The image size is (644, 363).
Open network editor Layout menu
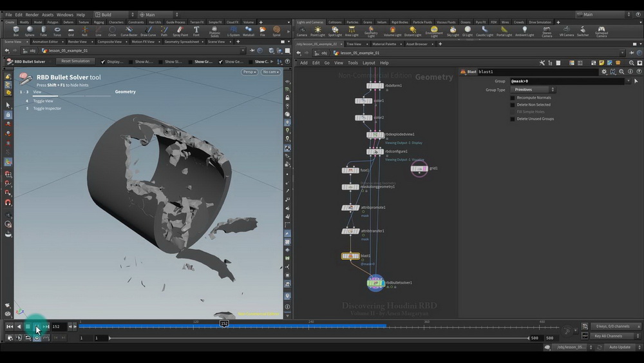point(368,63)
